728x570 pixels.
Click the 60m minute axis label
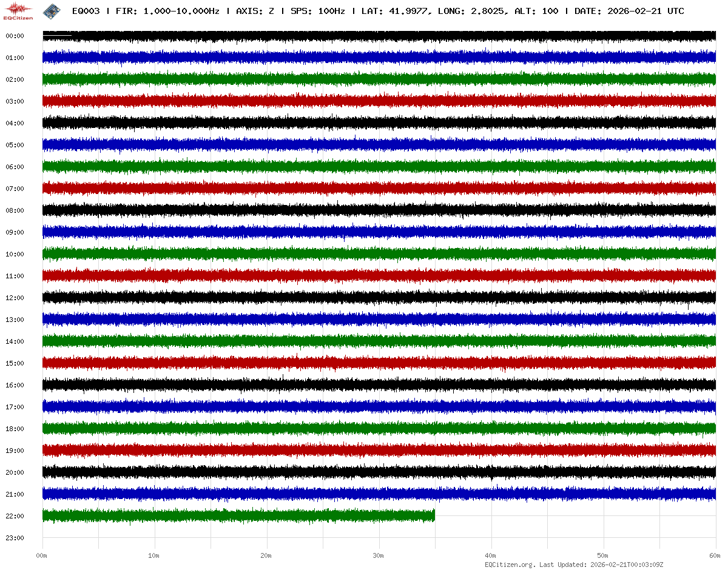(715, 555)
